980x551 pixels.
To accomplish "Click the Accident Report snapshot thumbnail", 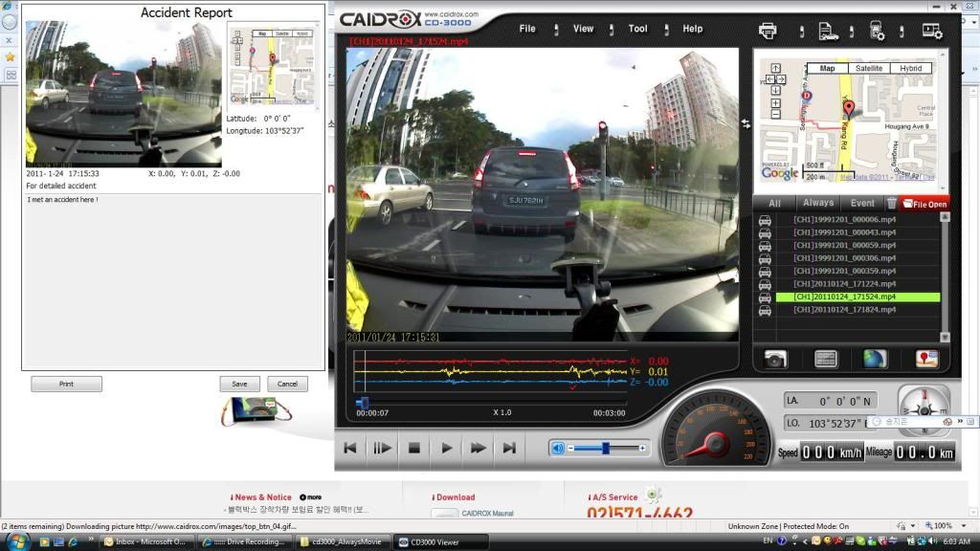I will (x=123, y=95).
